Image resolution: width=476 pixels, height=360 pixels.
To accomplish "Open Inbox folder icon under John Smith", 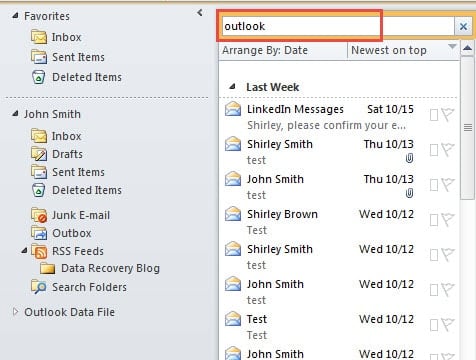I will pyautogui.click(x=39, y=136).
